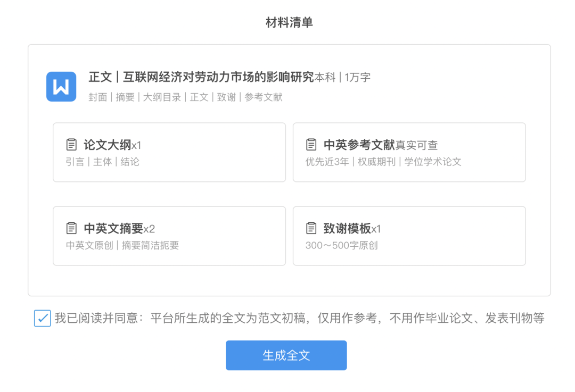Select the 致谢模板 x1 card
The image size is (575, 392).
pos(409,236)
